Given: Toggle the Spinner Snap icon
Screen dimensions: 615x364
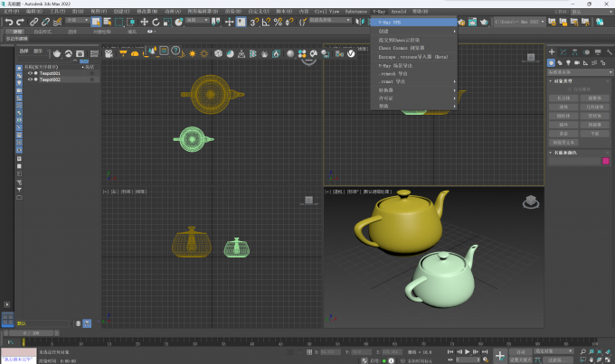Looking at the screenshot, I should click(x=289, y=22).
